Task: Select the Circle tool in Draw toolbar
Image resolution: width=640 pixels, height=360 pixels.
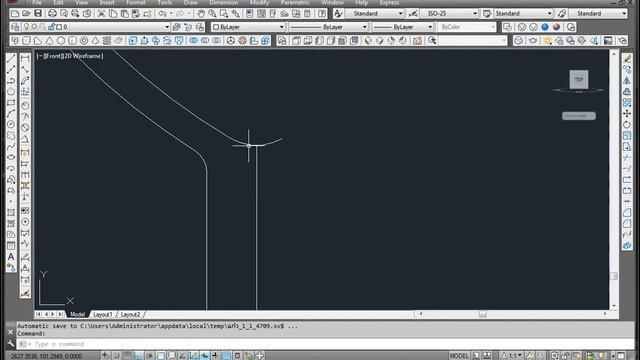Action: click(x=11, y=124)
